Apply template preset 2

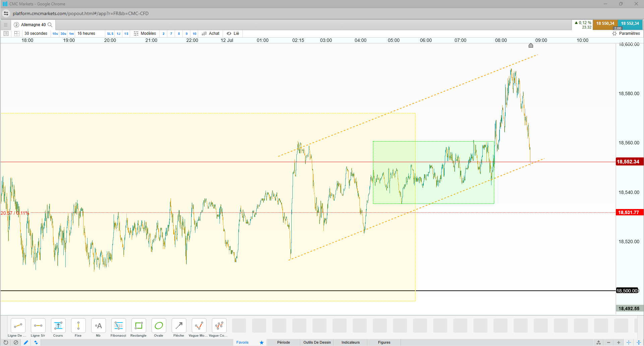164,34
